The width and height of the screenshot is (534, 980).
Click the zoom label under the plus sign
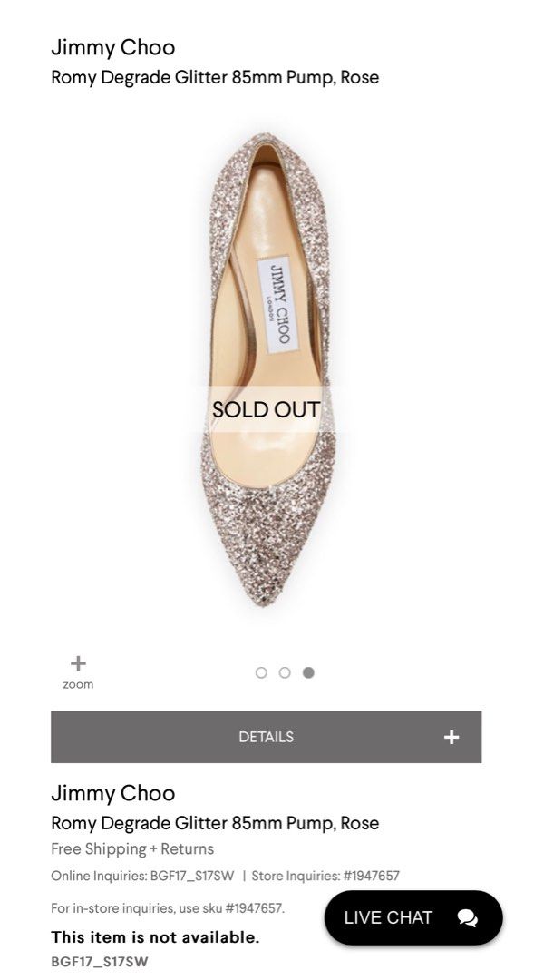(78, 683)
